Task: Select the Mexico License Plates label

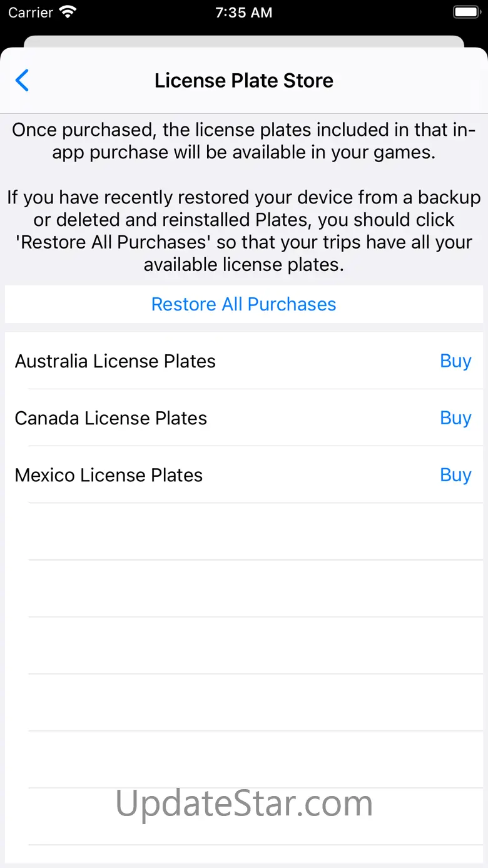Action: tap(109, 475)
